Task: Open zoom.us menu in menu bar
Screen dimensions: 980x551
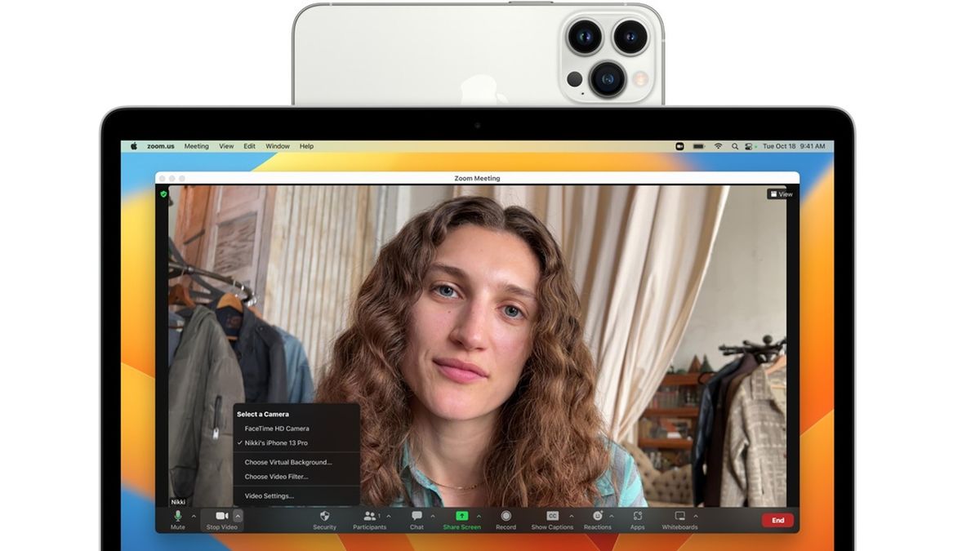Action: [x=161, y=146]
